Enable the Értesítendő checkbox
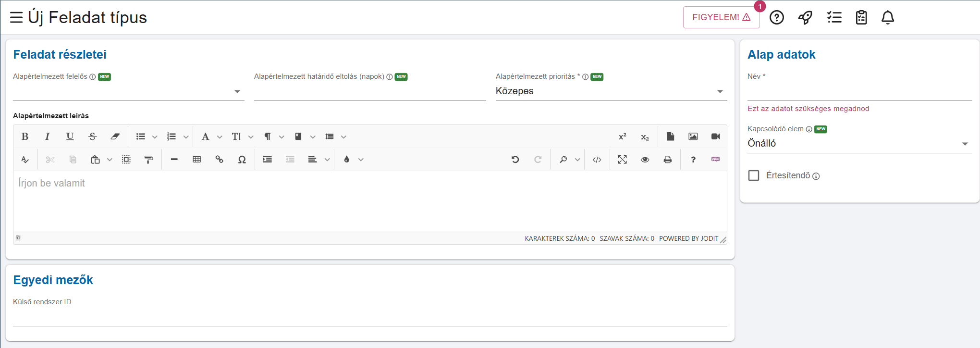Viewport: 980px width, 348px height. 754,175
